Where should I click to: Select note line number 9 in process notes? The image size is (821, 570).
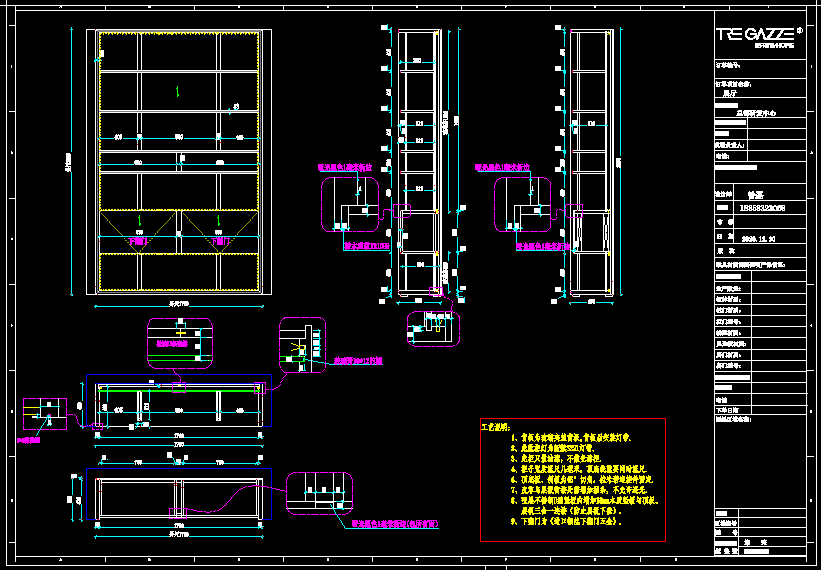[x=566, y=522]
